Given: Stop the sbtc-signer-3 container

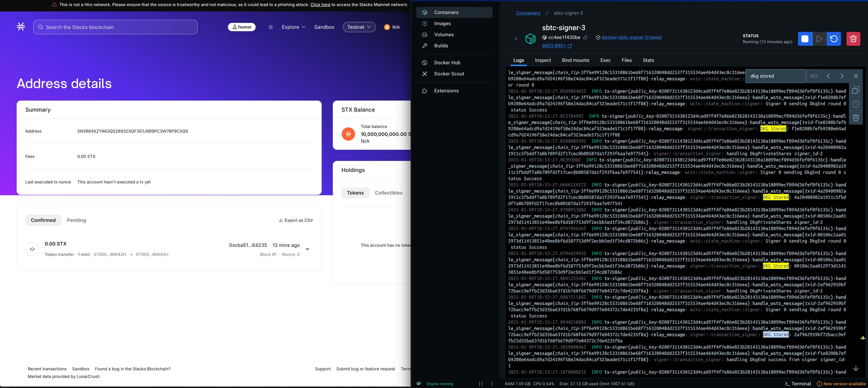Looking at the screenshot, I should 805,39.
